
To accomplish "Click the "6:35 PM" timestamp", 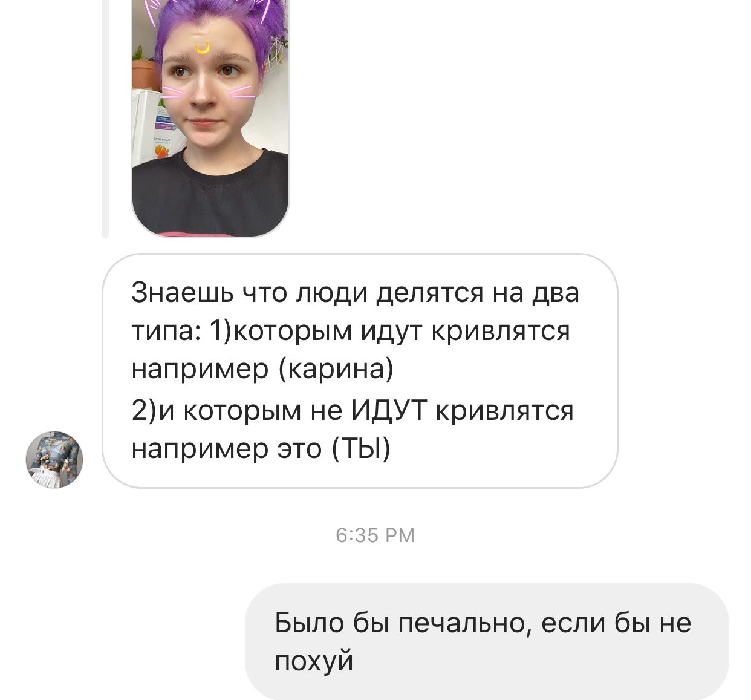I will 375,535.
